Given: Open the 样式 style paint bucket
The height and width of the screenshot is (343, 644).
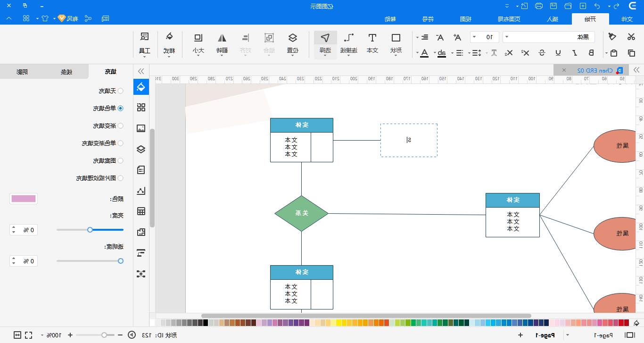Looking at the screenshot, I should pos(169,43).
